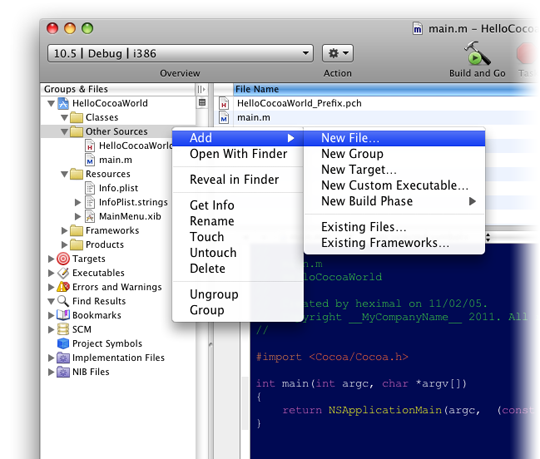540x459 pixels.
Task: Select New File... in Add submenu
Action: click(394, 138)
